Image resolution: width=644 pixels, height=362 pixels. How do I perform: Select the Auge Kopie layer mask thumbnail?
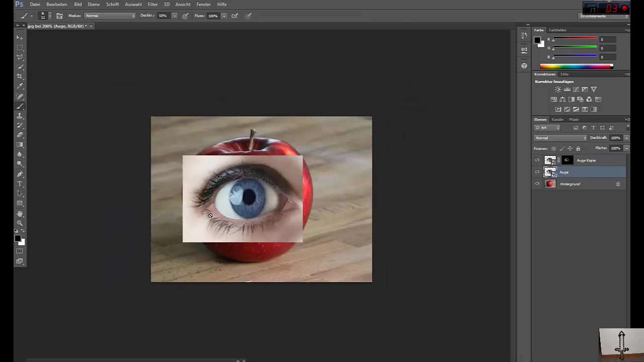point(567,160)
